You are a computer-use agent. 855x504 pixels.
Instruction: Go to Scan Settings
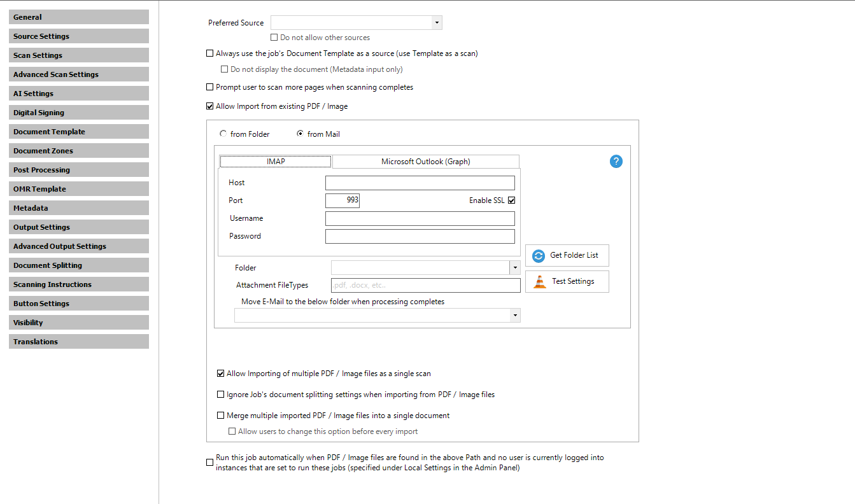coord(79,55)
